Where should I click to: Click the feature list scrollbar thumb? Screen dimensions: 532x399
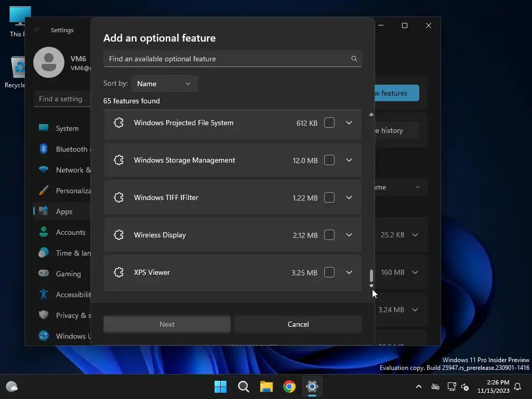coord(371,275)
